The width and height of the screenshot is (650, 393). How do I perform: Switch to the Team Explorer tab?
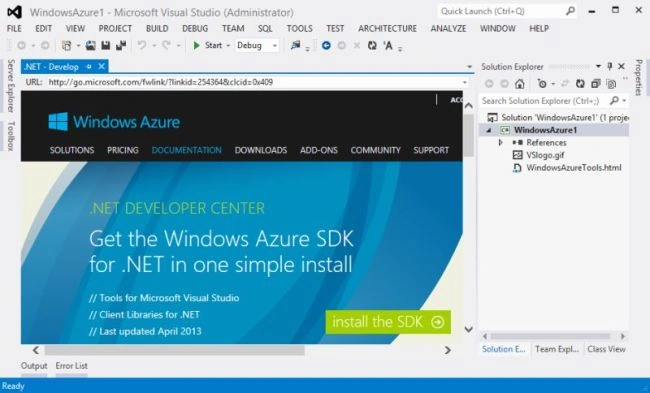pyautogui.click(x=556, y=349)
